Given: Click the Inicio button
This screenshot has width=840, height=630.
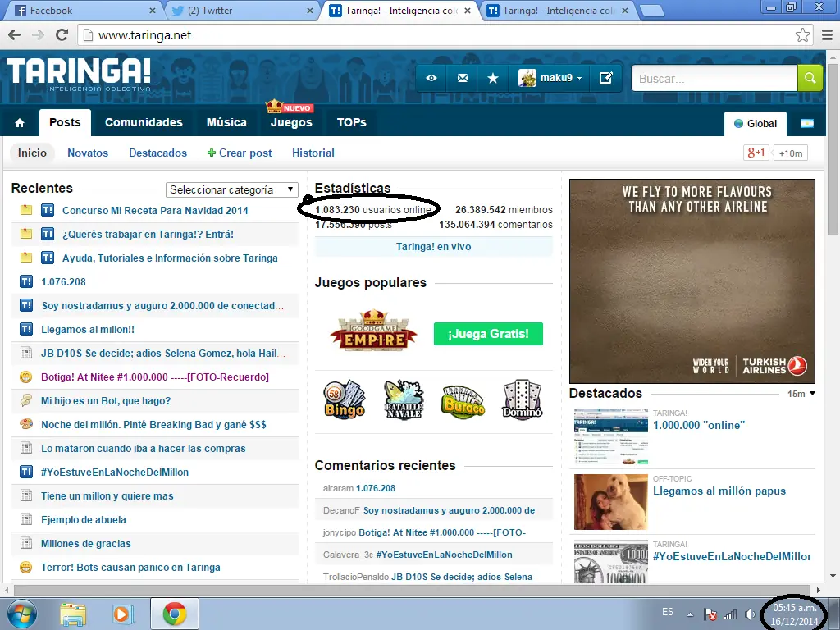Looking at the screenshot, I should [x=32, y=153].
